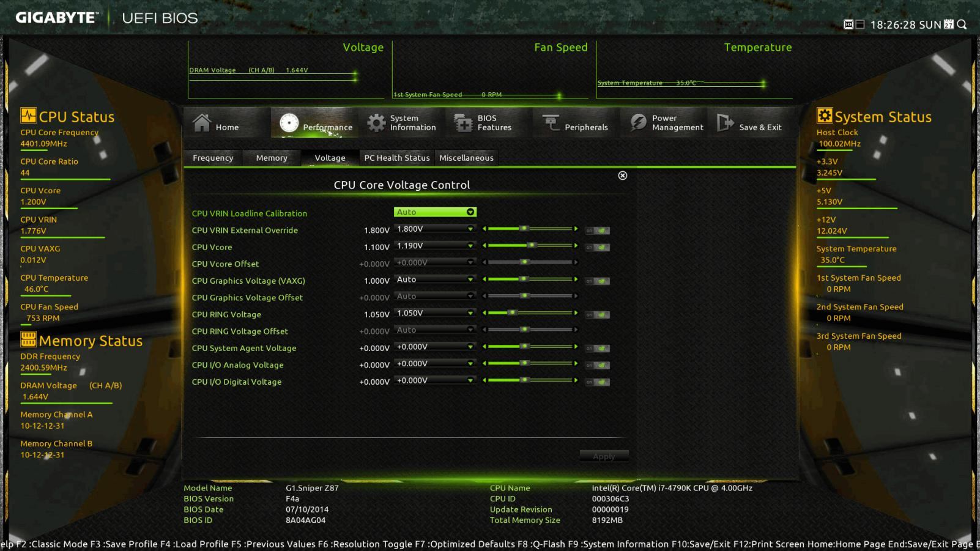
Task: Click the Save & Exit door icon
Action: pos(725,123)
